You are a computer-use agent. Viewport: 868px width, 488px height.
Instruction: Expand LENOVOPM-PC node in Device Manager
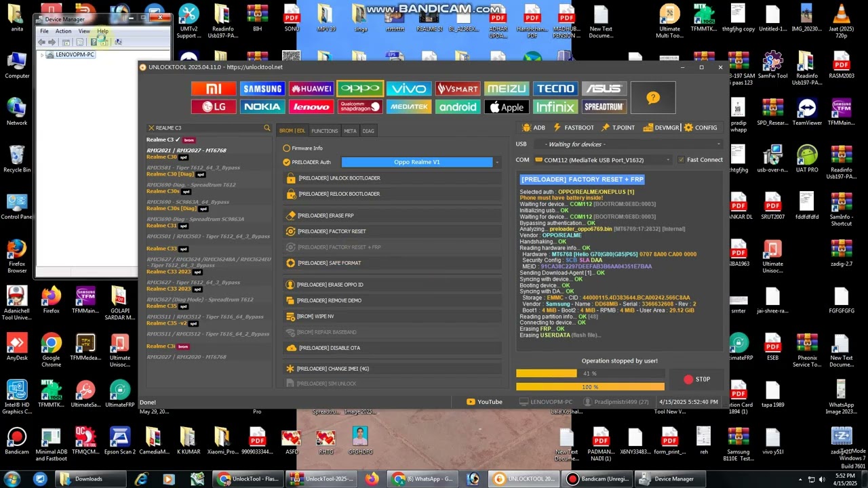point(42,55)
